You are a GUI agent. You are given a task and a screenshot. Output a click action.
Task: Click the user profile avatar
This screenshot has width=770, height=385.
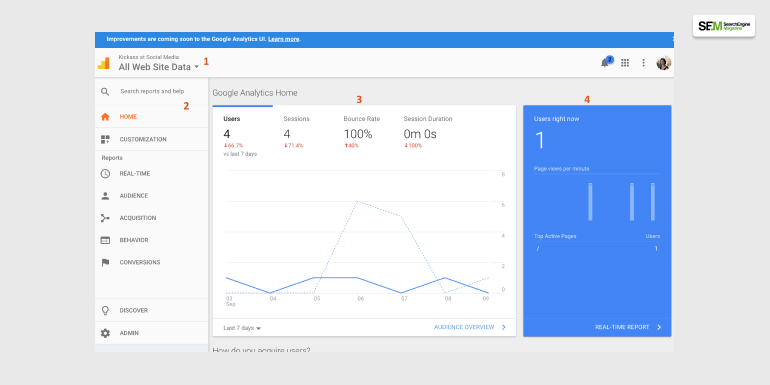pos(663,63)
